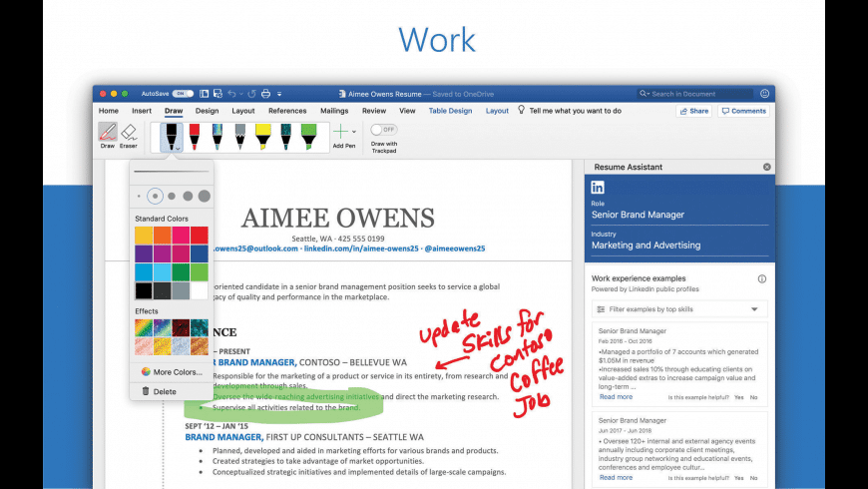Click the Marketing and Advertising industry field
Screen dimensions: 868x489
point(679,245)
